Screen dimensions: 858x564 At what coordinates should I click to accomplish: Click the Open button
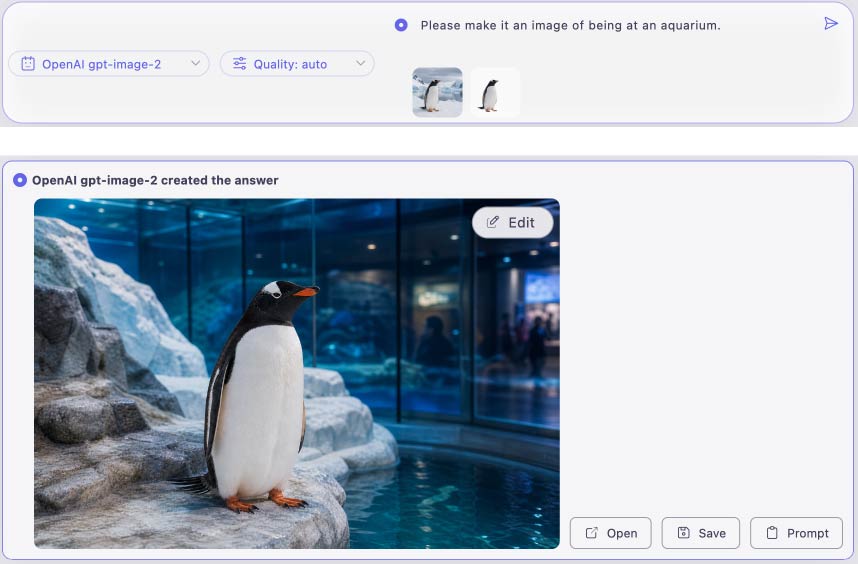click(x=611, y=533)
